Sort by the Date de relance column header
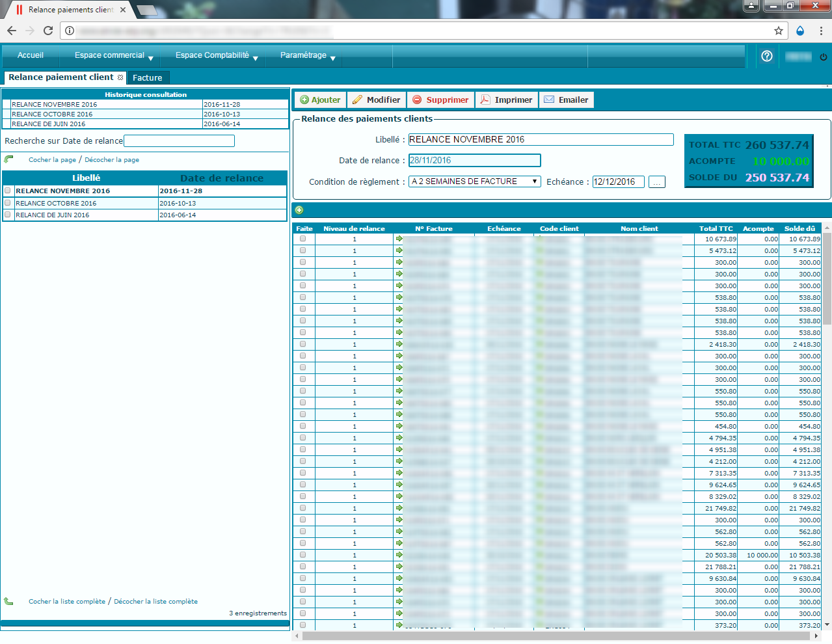The height and width of the screenshot is (644, 832). click(x=222, y=178)
